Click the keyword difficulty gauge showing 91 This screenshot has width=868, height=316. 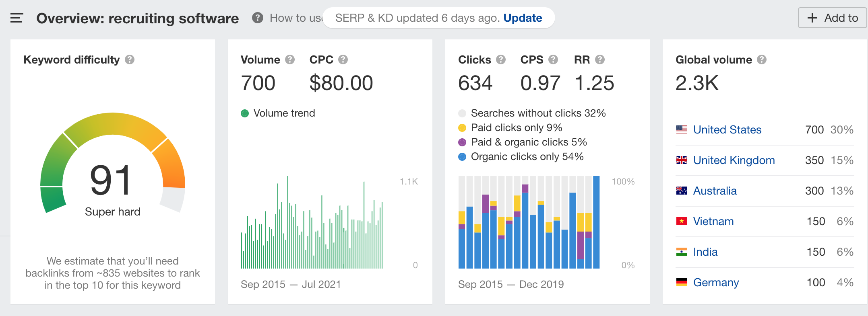[x=113, y=162]
